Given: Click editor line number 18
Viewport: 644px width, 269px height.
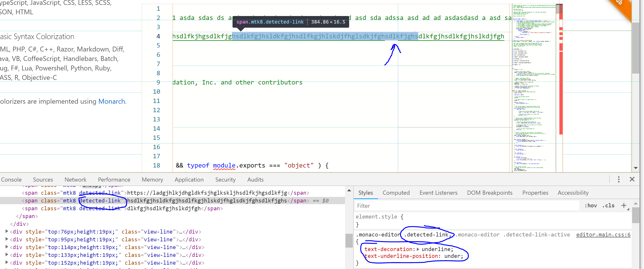Looking at the screenshot, I should [156, 165].
